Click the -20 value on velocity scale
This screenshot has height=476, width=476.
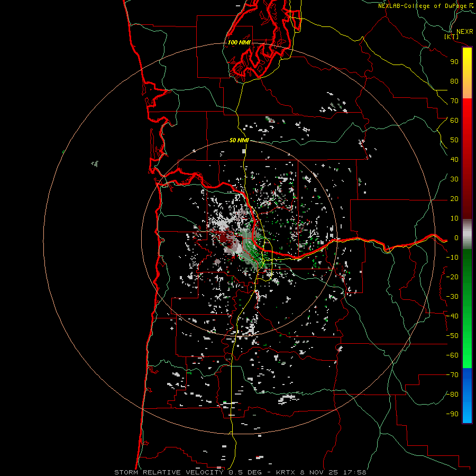(452, 277)
